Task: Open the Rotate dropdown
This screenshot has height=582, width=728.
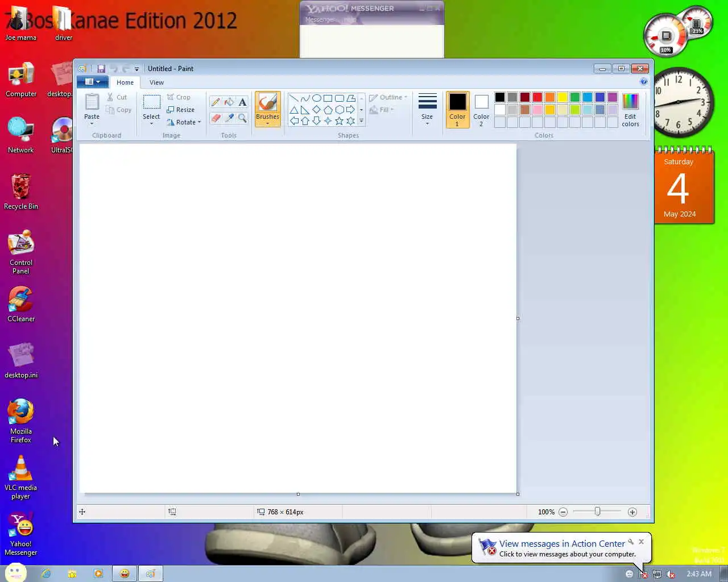Action: [184, 122]
